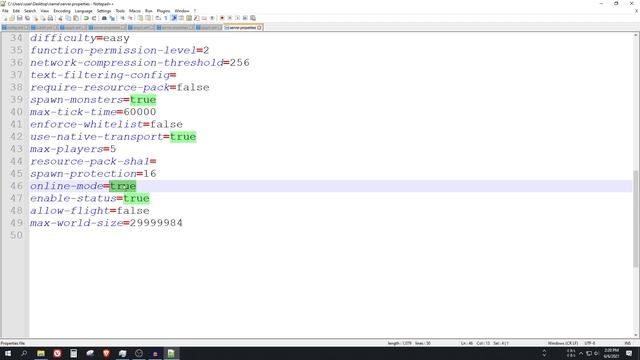
Task: Click the scrollbar up arrow
Action: (636, 36)
